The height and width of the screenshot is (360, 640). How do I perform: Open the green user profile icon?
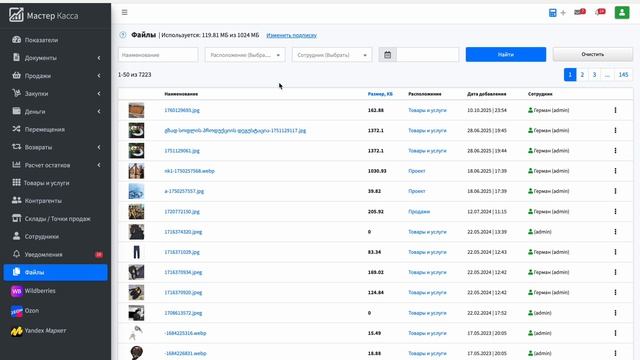coord(622,12)
